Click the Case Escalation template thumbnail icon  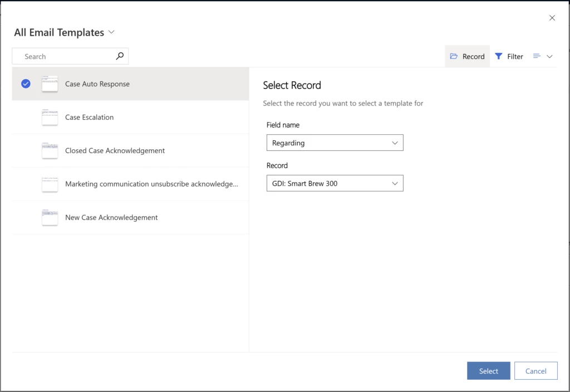[x=50, y=117]
